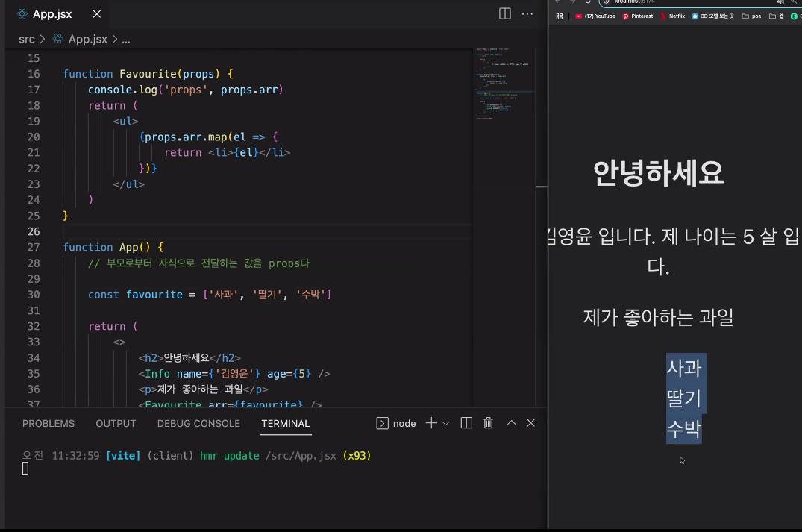Click the Korean comment ending with props다
Image resolution: width=802 pixels, height=532 pixels.
click(198, 263)
